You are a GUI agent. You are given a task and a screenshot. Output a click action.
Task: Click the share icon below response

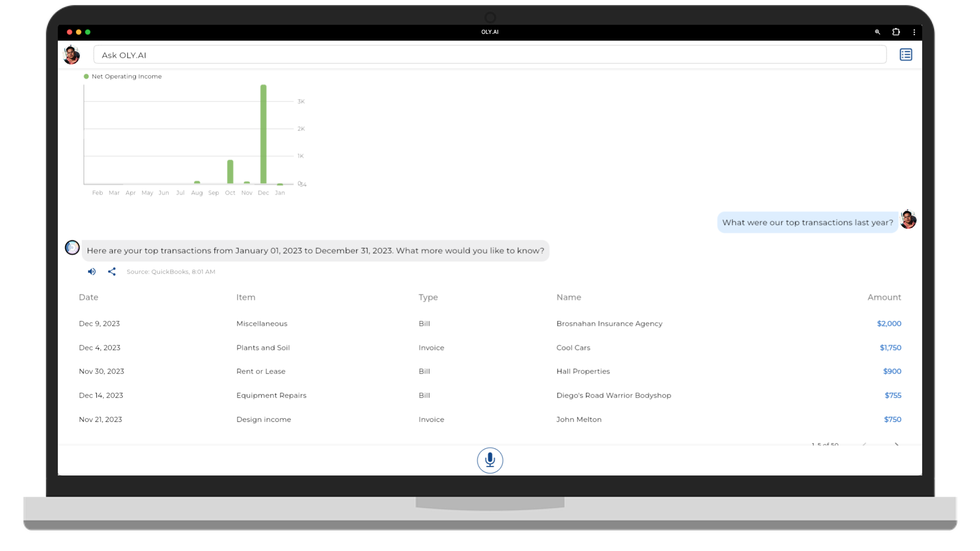click(x=112, y=271)
